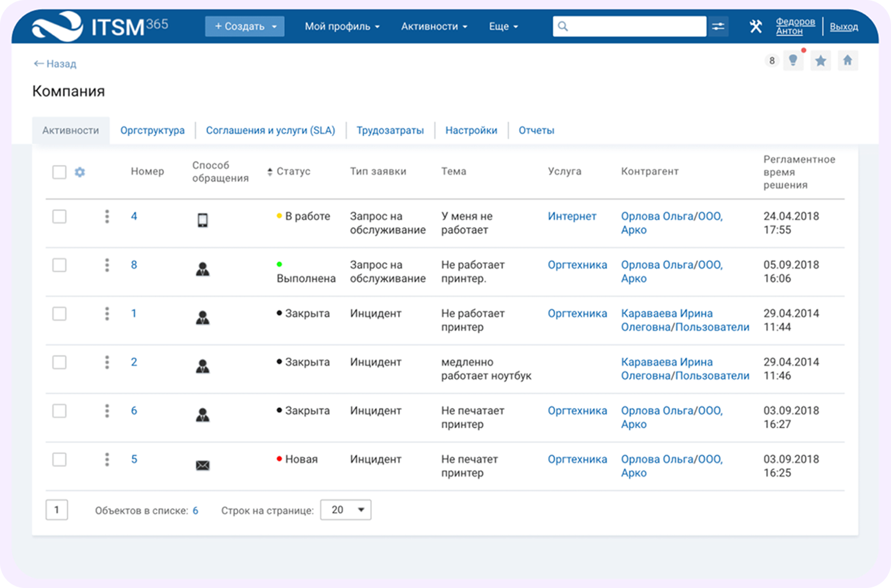Viewport: 891px width, 588px height.
Task: Open column settings via the gear icon
Action: [x=79, y=172]
